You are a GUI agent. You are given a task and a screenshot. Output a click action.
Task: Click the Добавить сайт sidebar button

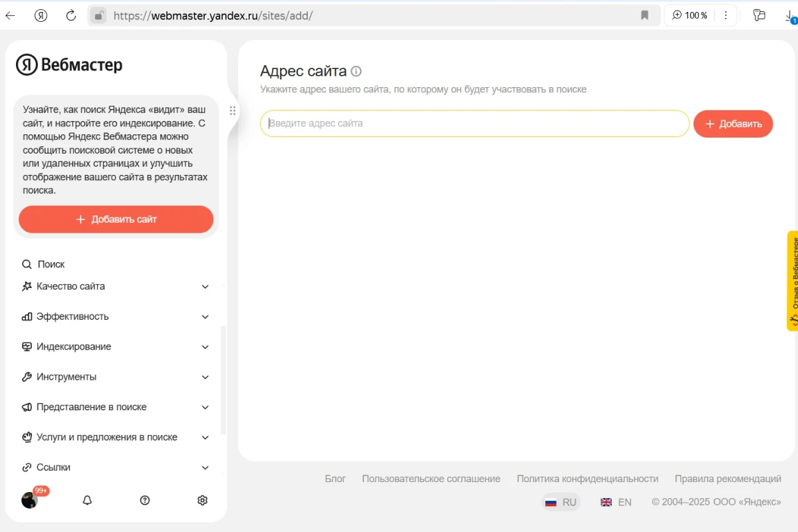116,219
